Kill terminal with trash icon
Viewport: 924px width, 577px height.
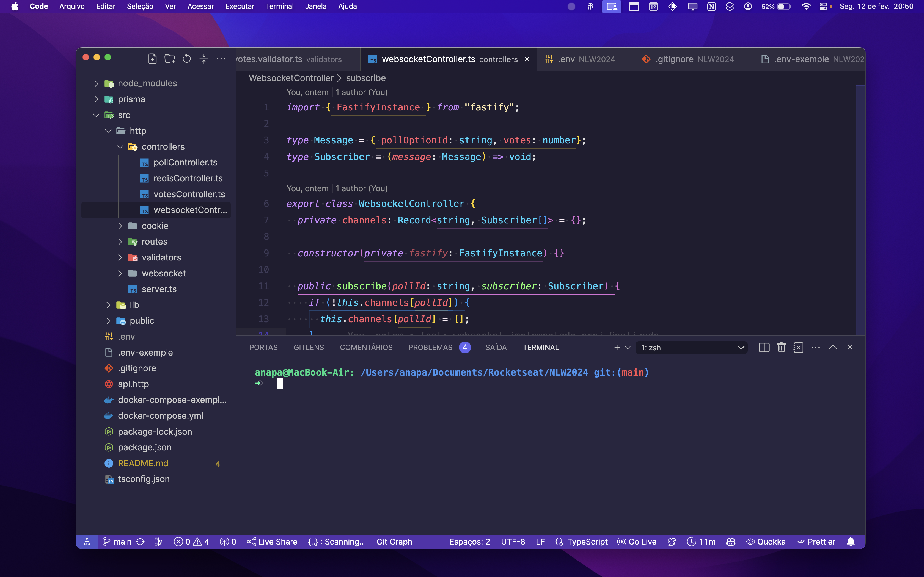pos(781,347)
